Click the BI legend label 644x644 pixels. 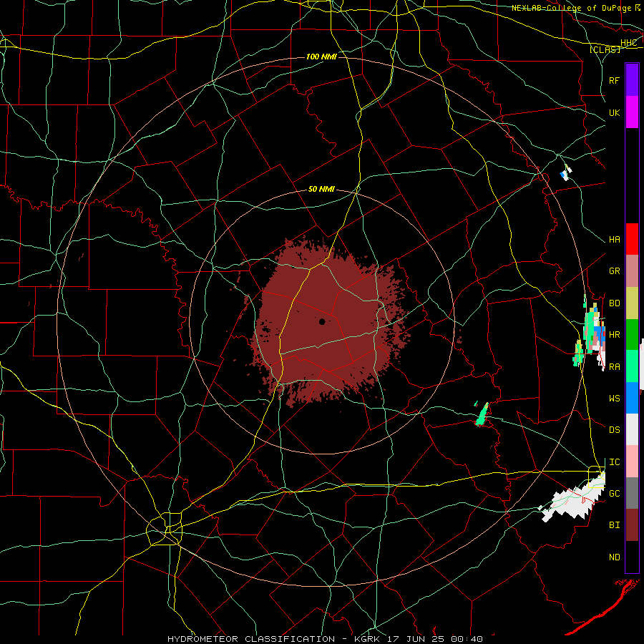click(x=614, y=525)
